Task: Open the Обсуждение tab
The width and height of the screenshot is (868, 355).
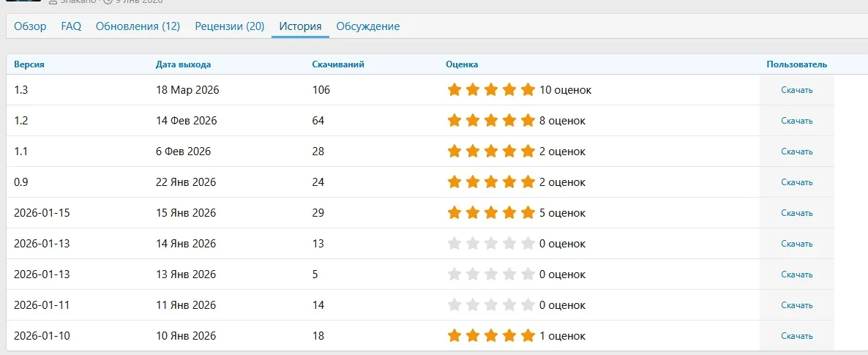Action: [368, 26]
